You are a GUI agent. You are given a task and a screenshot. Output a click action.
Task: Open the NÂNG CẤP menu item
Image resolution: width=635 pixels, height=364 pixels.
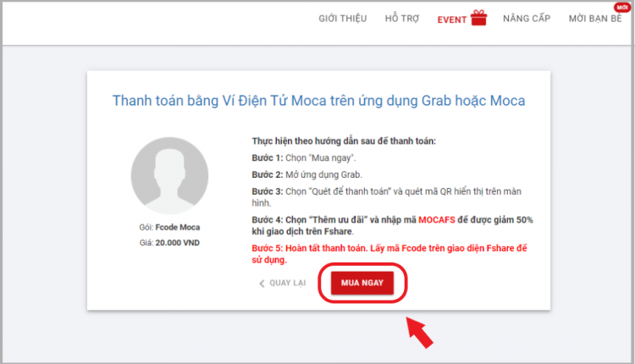pos(527,19)
